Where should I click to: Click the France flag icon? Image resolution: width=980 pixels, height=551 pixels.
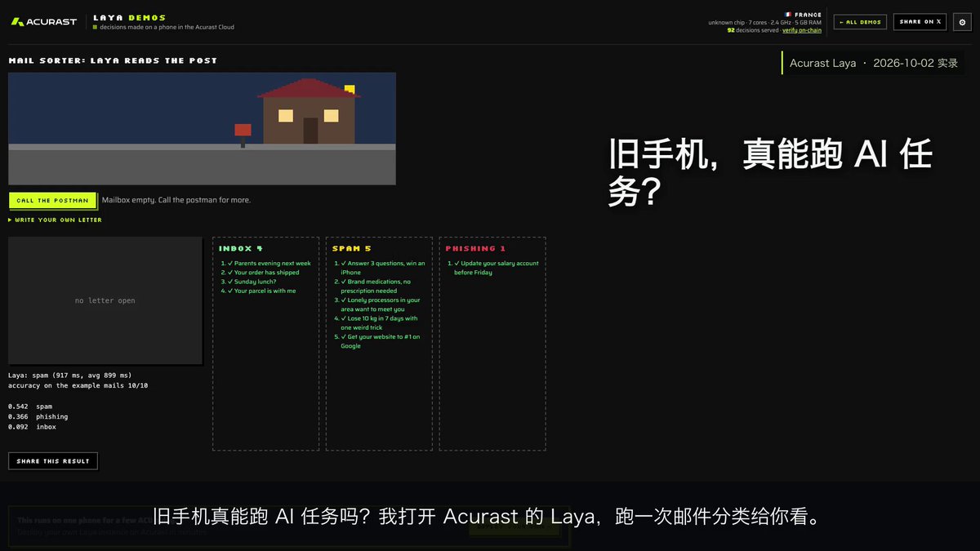(788, 15)
